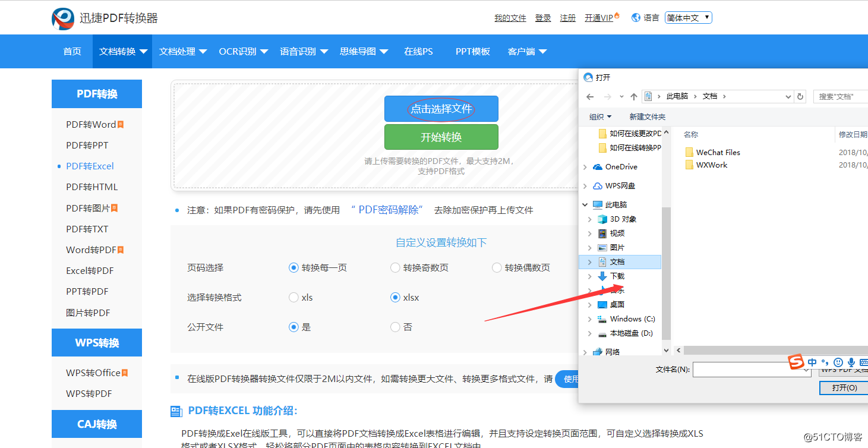Click the up-one-level arrow in the dialog
Screen dimensions: 868x448
(633, 96)
